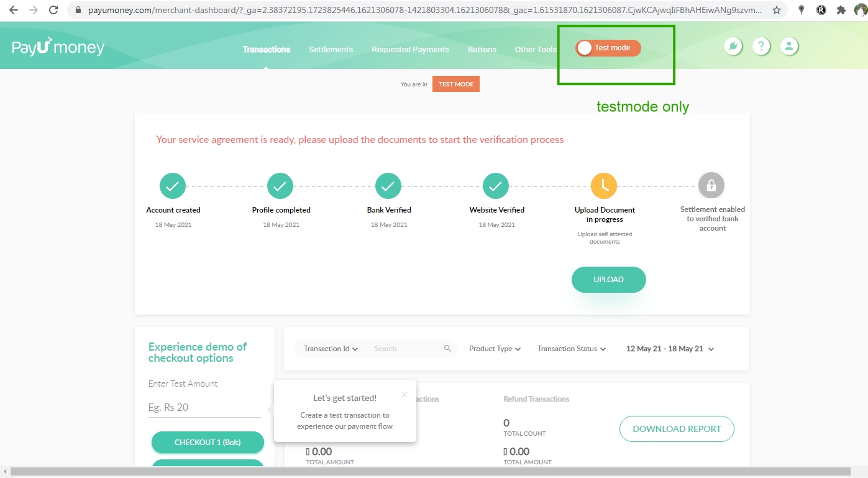868x478 pixels.
Task: Click the 'Enter Test Amount' label
Action: point(183,384)
